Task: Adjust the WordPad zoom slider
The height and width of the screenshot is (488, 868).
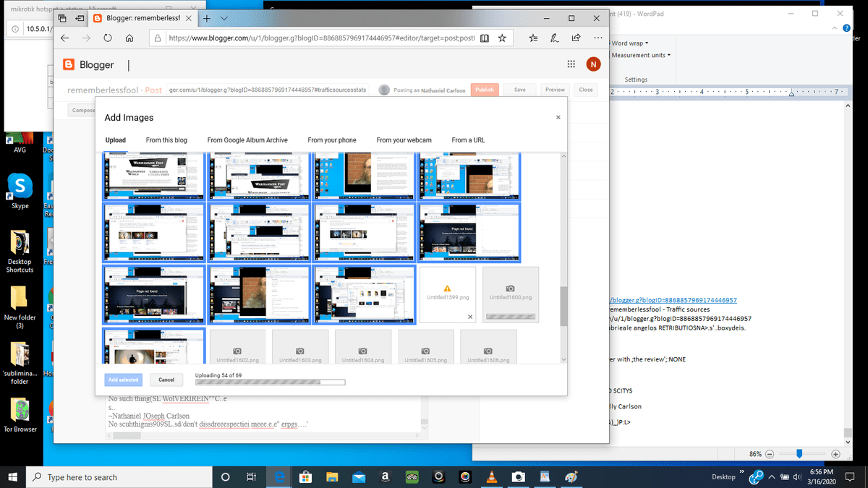Action: 799,454
